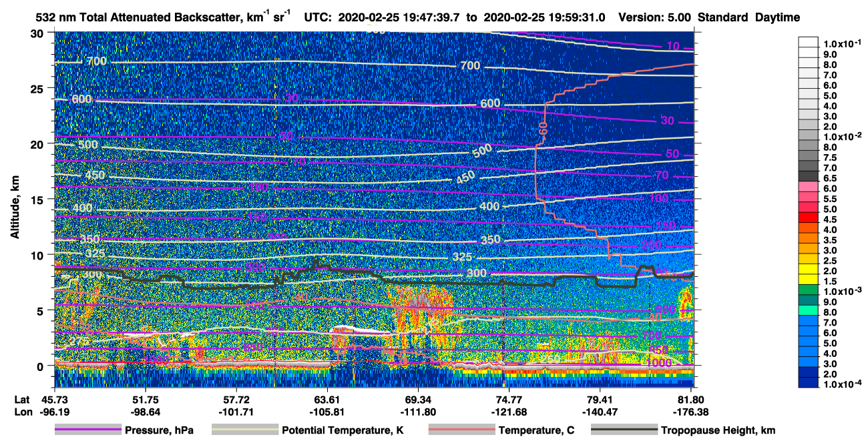Click the Tropopause Height legend line sample
The height and width of the screenshot is (445, 868).
624,430
